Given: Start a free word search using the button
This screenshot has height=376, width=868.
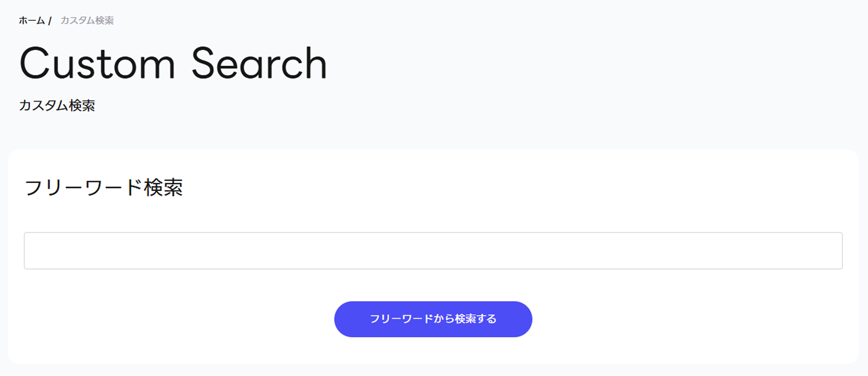Looking at the screenshot, I should [x=433, y=319].
